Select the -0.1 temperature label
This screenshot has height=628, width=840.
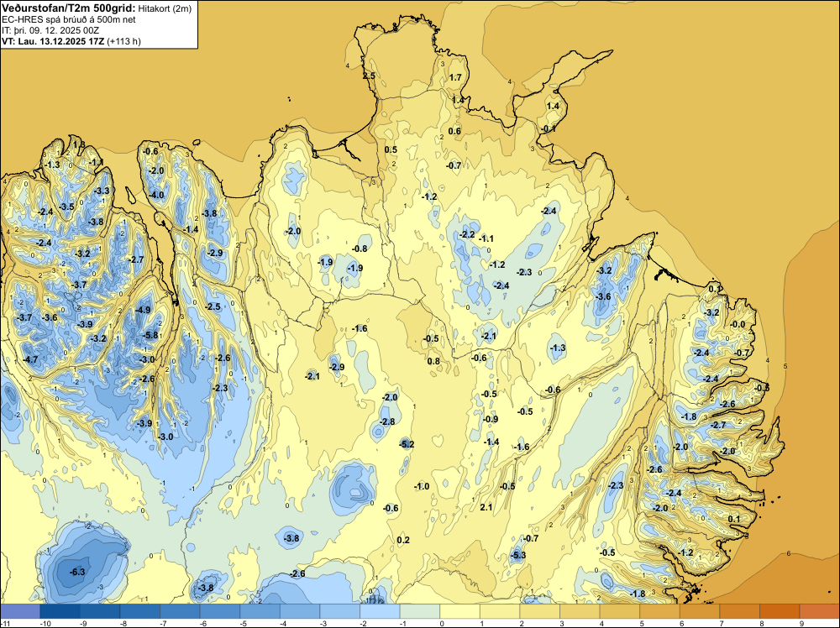click(x=549, y=129)
